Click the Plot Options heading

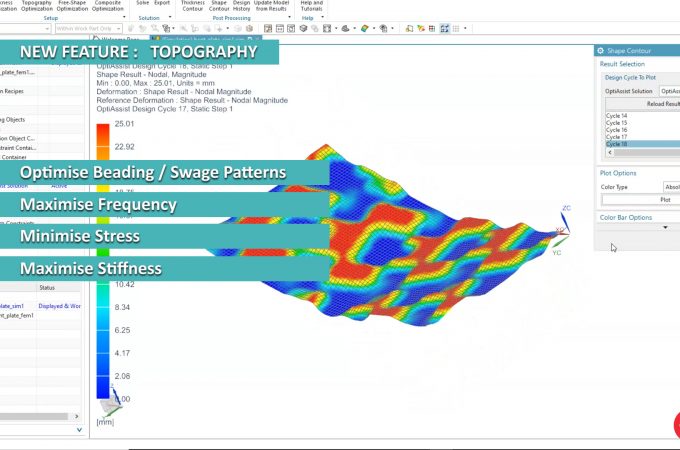coord(618,173)
